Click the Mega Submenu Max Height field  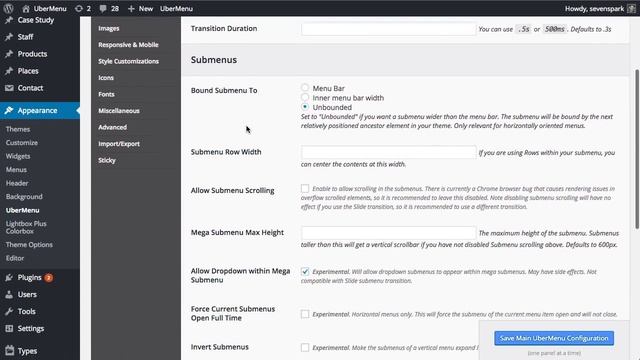tap(389, 233)
